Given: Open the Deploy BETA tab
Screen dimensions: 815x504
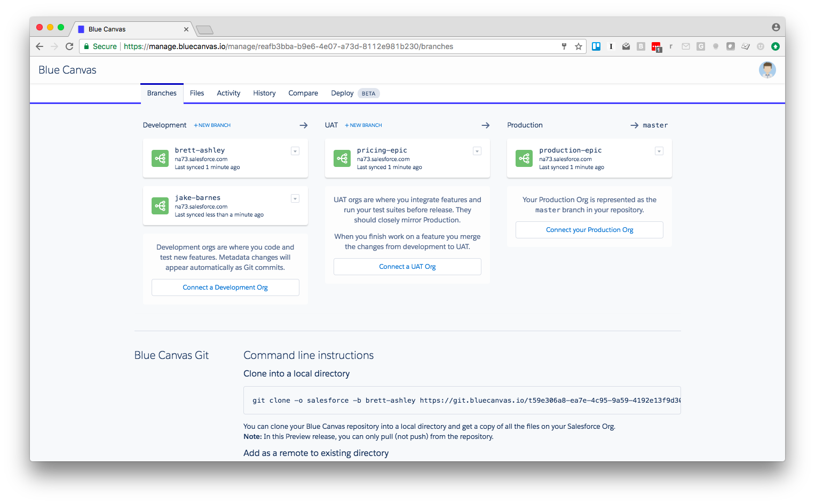Looking at the screenshot, I should point(355,93).
